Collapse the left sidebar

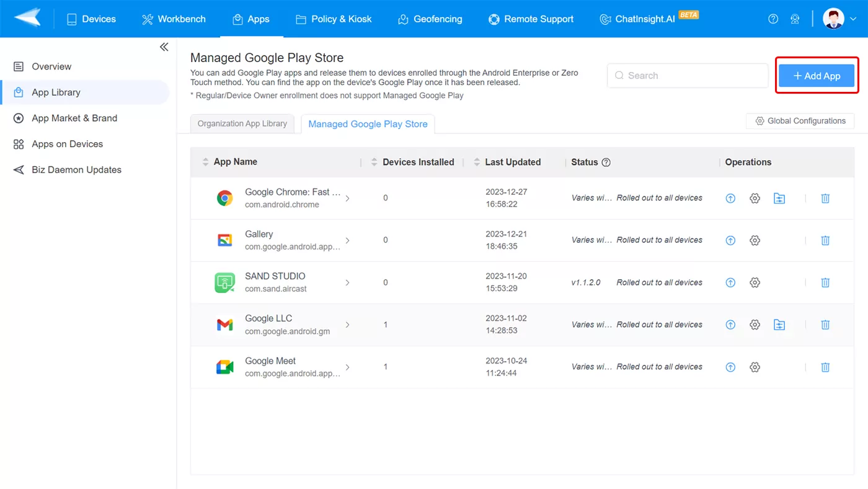coord(164,47)
